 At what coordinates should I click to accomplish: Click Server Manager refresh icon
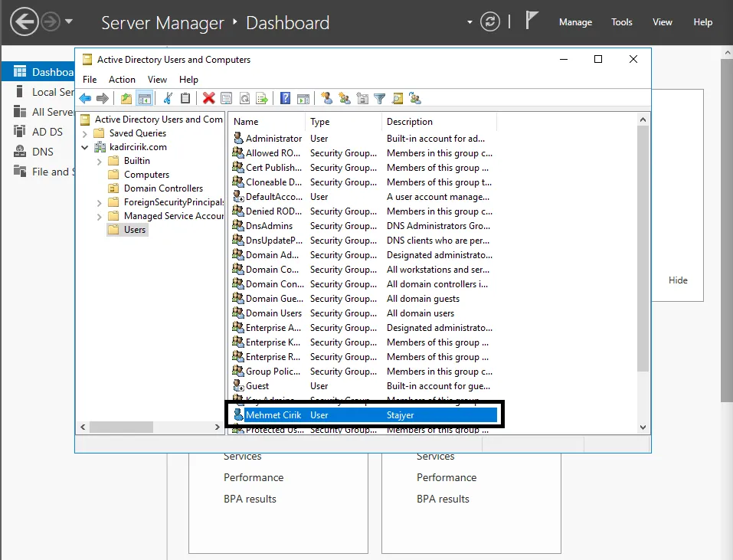[x=490, y=21]
